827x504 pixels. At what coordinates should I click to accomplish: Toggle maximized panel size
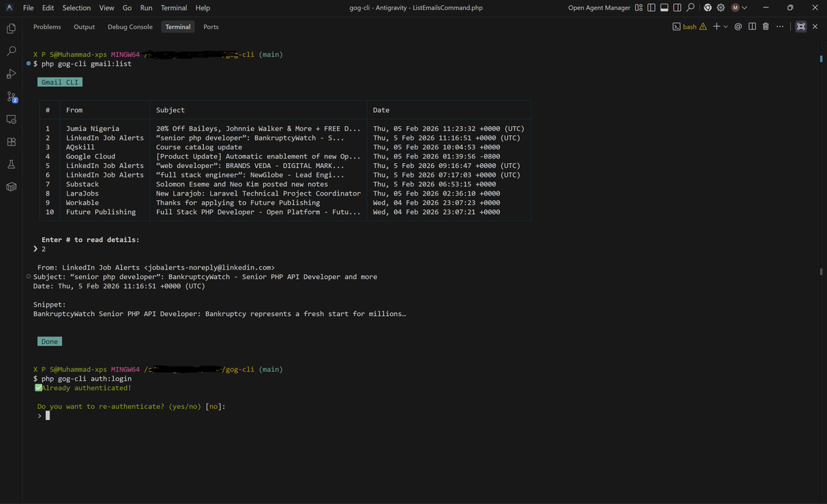click(x=801, y=27)
